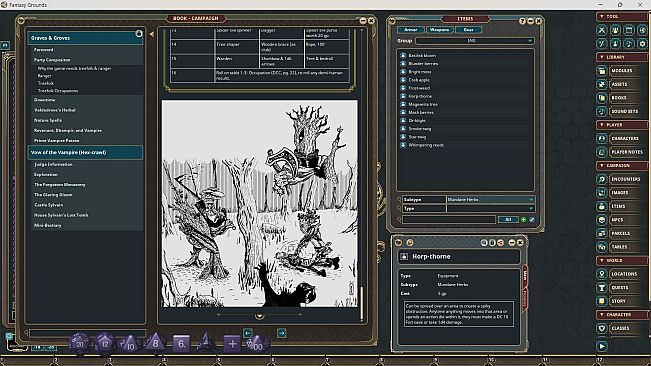Click the calendar tool icon
This screenshot has width=651, height=366.
(629, 30)
